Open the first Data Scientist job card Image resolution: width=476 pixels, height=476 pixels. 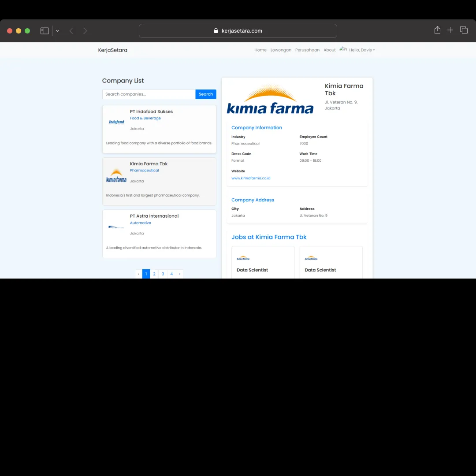click(263, 262)
